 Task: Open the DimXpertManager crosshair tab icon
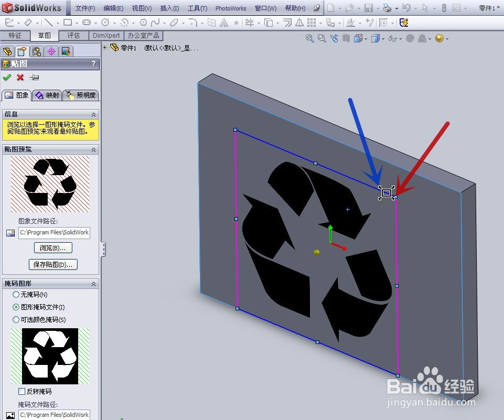(51, 51)
